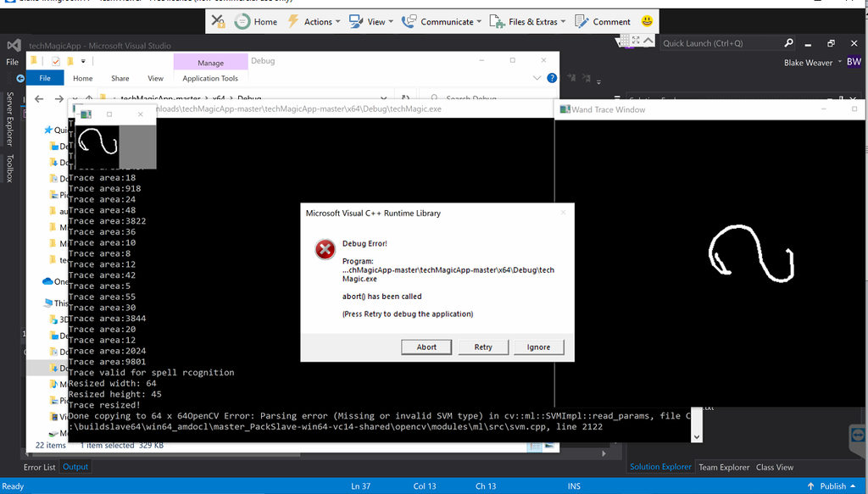The height and width of the screenshot is (494, 868).
Task: Click the TeamViewer Comment button
Action: tap(603, 21)
